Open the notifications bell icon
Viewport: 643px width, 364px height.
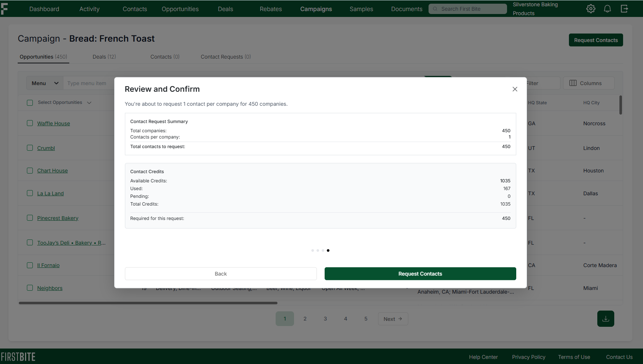607,9
